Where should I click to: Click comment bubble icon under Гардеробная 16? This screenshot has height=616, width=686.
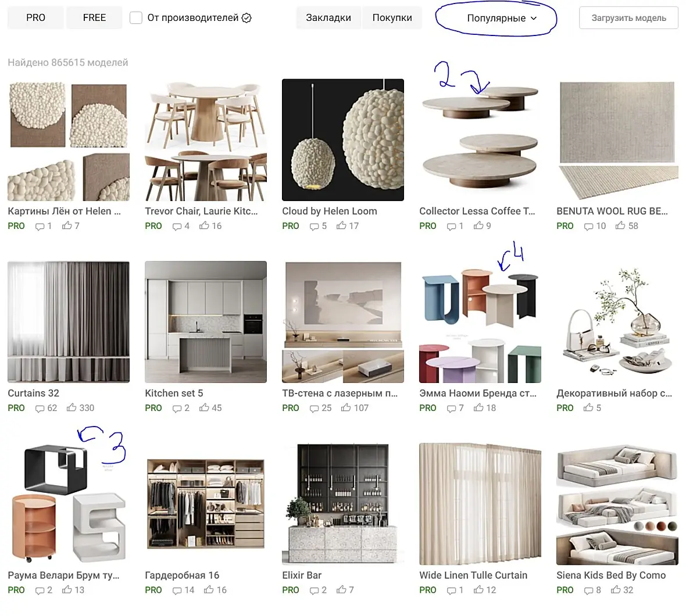pyautogui.click(x=177, y=590)
